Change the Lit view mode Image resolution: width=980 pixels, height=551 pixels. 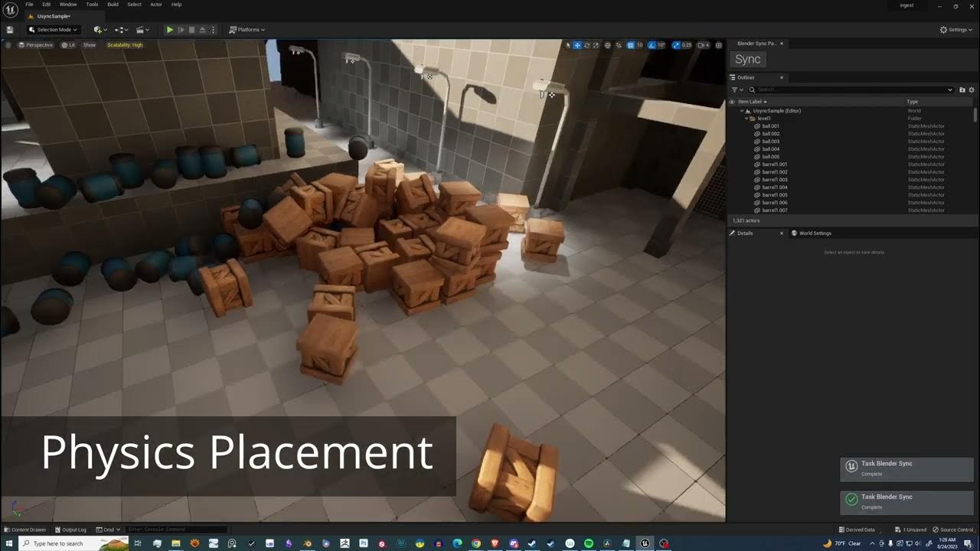69,45
